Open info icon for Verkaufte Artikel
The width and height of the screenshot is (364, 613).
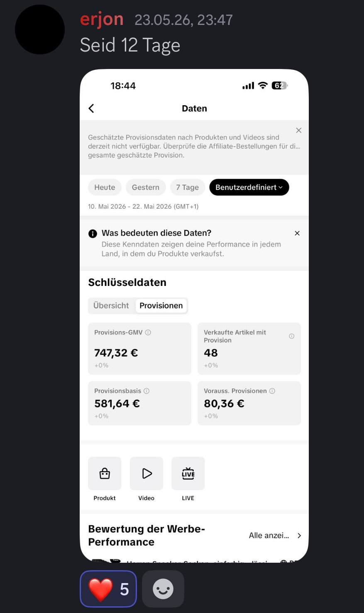pyautogui.click(x=292, y=336)
